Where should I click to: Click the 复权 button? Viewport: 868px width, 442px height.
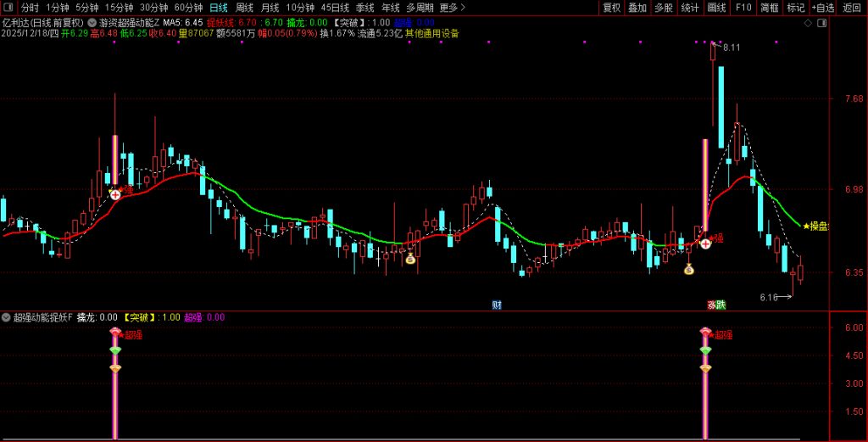click(611, 8)
